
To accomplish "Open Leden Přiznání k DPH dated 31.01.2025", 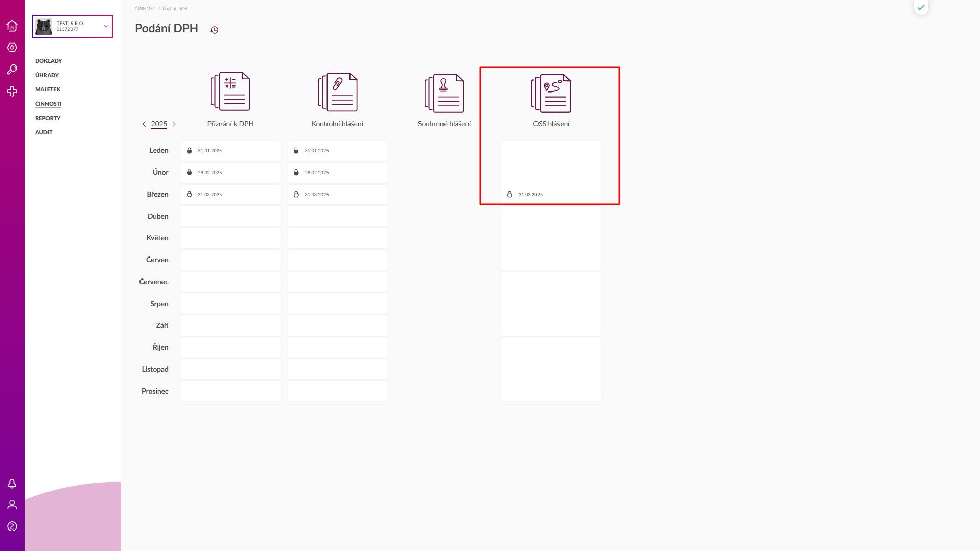I will (x=230, y=151).
